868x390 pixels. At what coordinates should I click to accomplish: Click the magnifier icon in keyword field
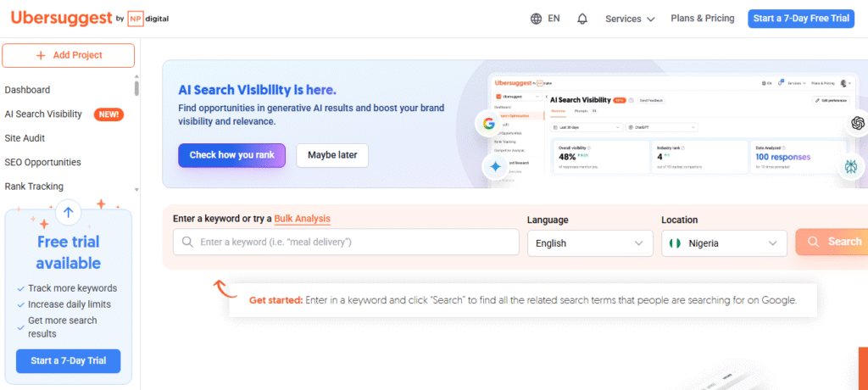coord(187,242)
